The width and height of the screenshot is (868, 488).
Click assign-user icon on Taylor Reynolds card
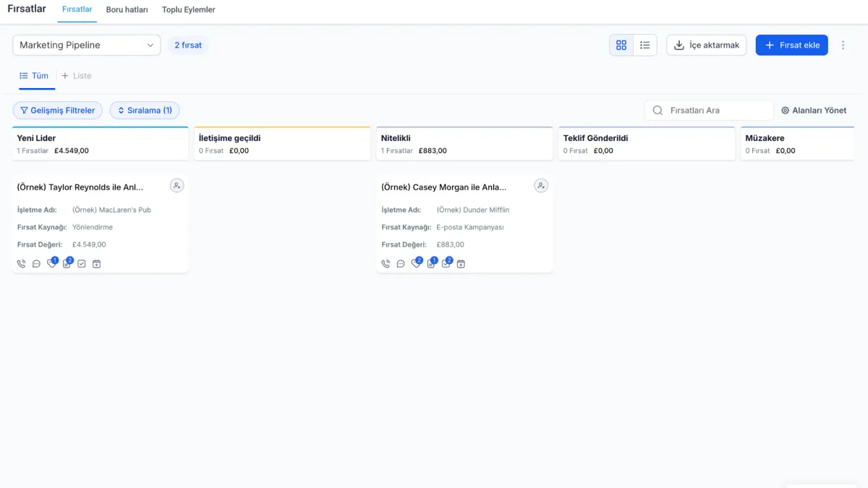click(x=176, y=186)
